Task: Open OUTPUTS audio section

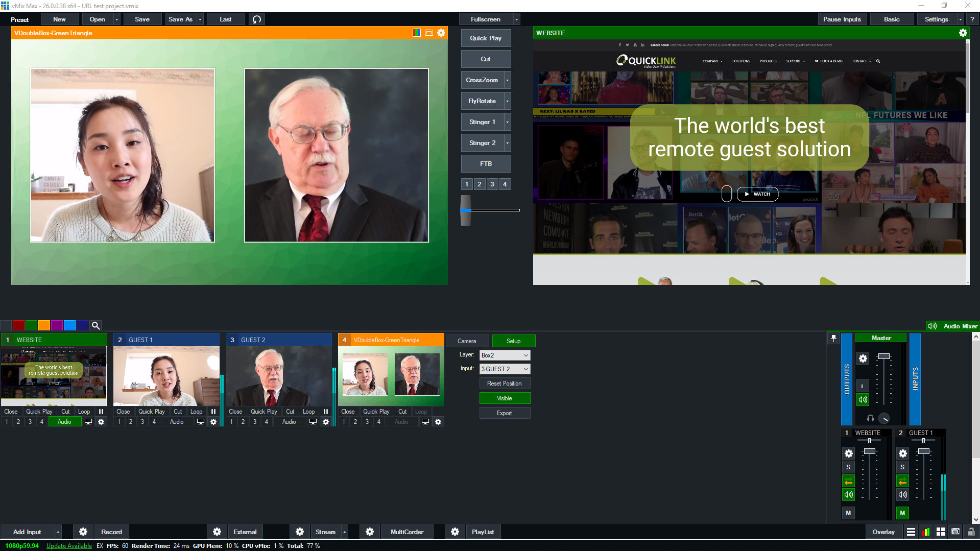Action: (847, 379)
